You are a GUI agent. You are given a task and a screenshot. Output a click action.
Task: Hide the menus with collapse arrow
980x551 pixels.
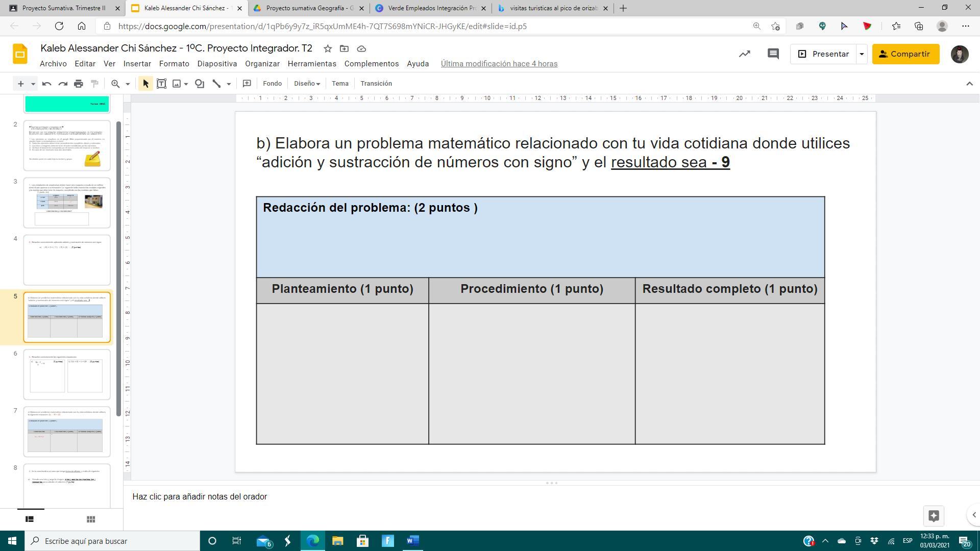(x=969, y=84)
